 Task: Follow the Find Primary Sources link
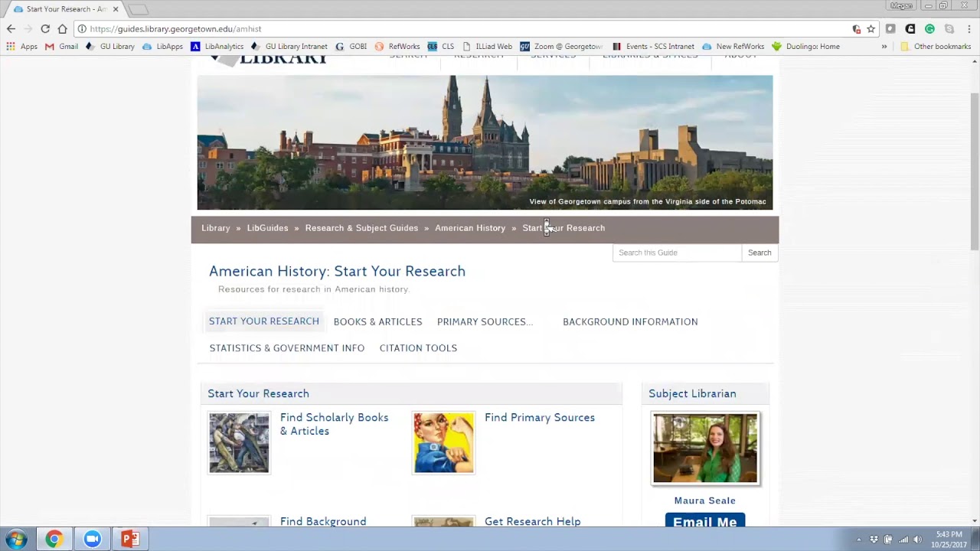[x=540, y=418]
